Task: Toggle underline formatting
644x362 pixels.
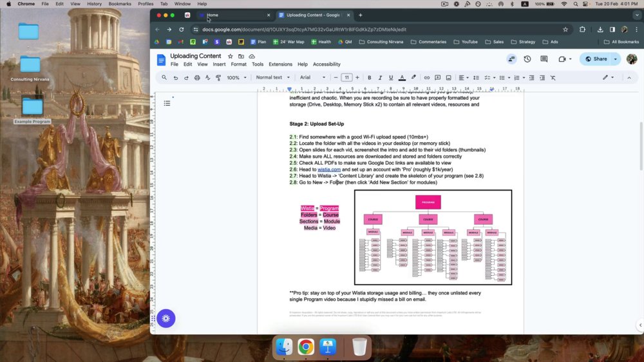Action: 391,78
